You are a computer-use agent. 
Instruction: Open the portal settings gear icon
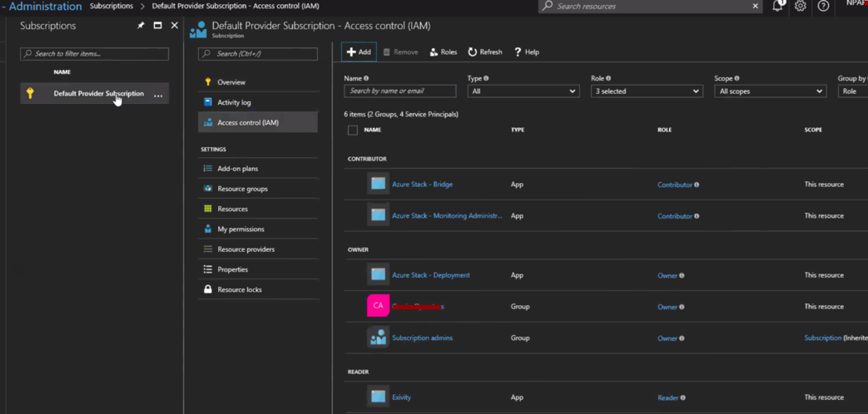click(x=800, y=6)
